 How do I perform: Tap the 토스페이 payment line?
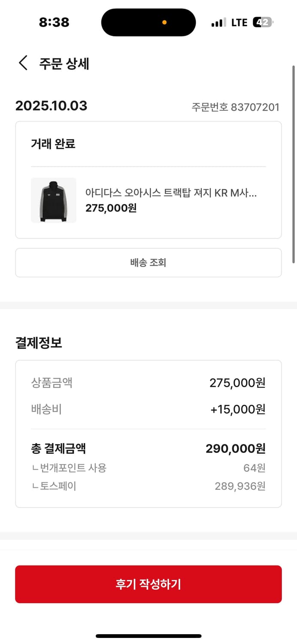(148, 486)
